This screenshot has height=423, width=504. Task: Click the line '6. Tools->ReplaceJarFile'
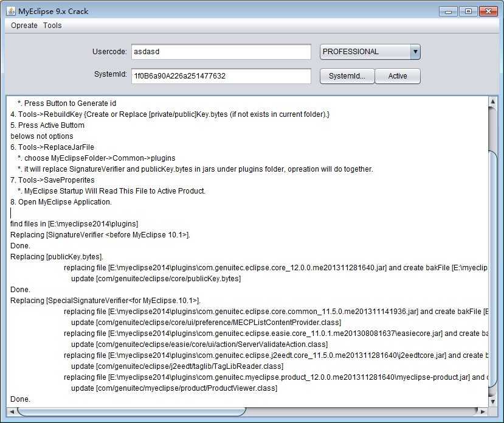[x=52, y=147]
